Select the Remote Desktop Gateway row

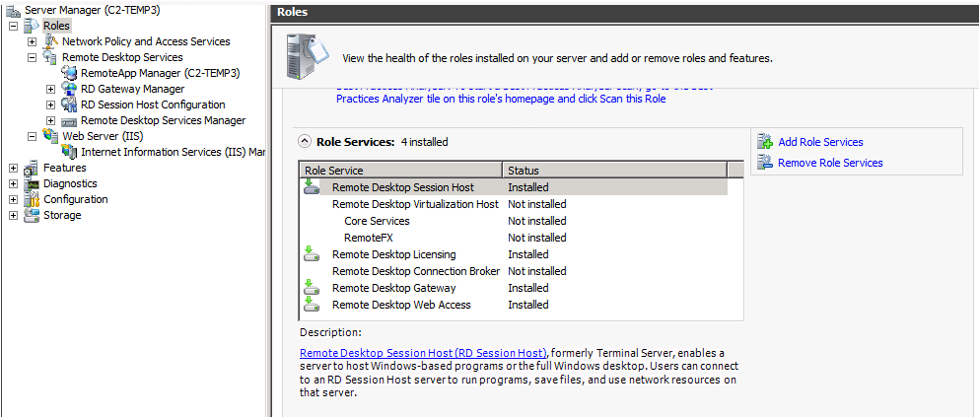point(515,288)
